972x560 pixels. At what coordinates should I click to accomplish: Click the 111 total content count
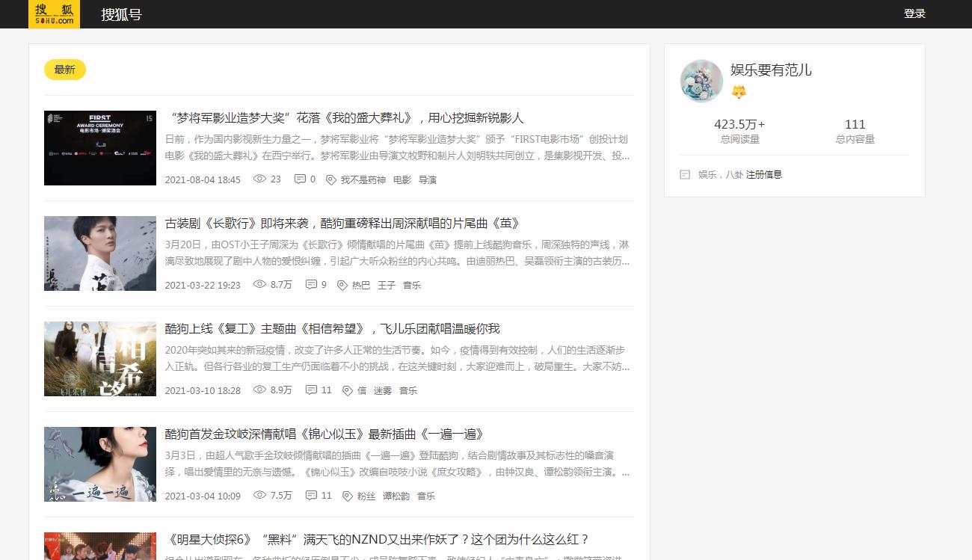click(855, 124)
